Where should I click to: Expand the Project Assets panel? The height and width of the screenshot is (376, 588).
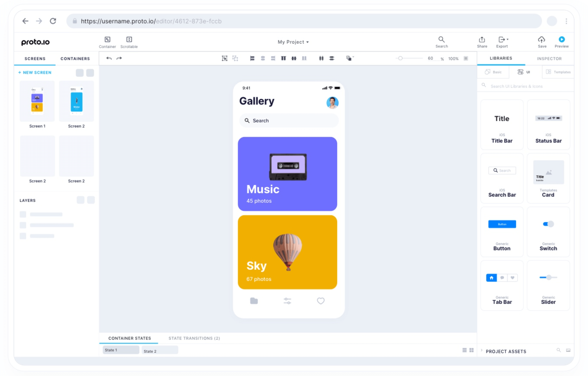[482, 351]
